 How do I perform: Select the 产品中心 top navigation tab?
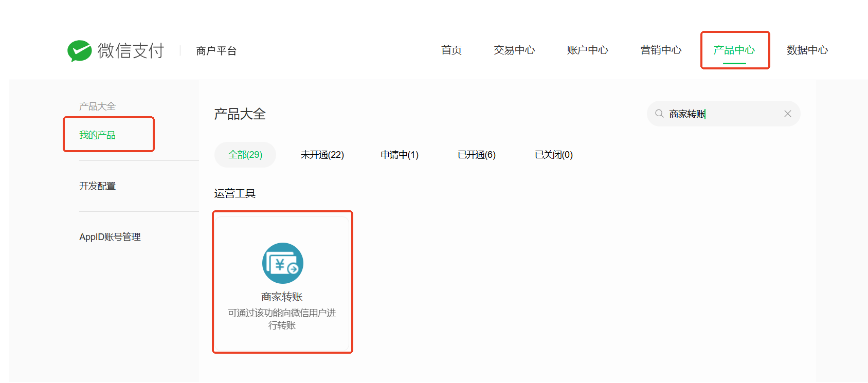pyautogui.click(x=734, y=50)
